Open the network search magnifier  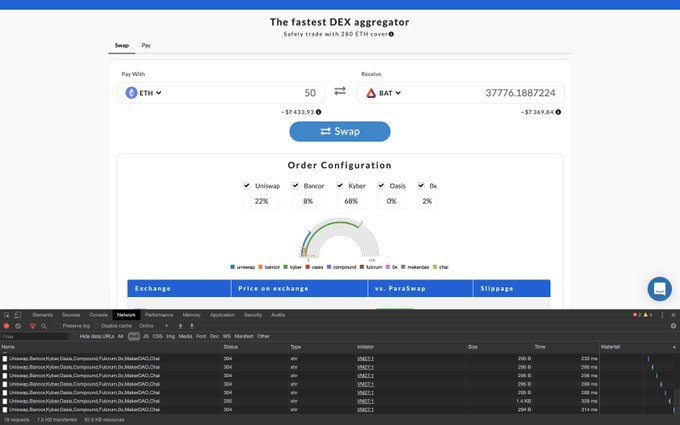[x=44, y=326]
